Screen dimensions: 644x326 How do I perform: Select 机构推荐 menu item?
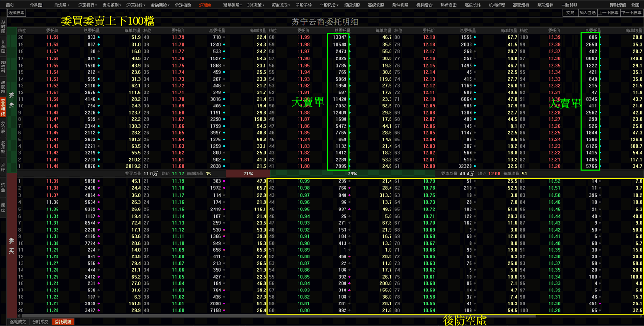coord(497,5)
